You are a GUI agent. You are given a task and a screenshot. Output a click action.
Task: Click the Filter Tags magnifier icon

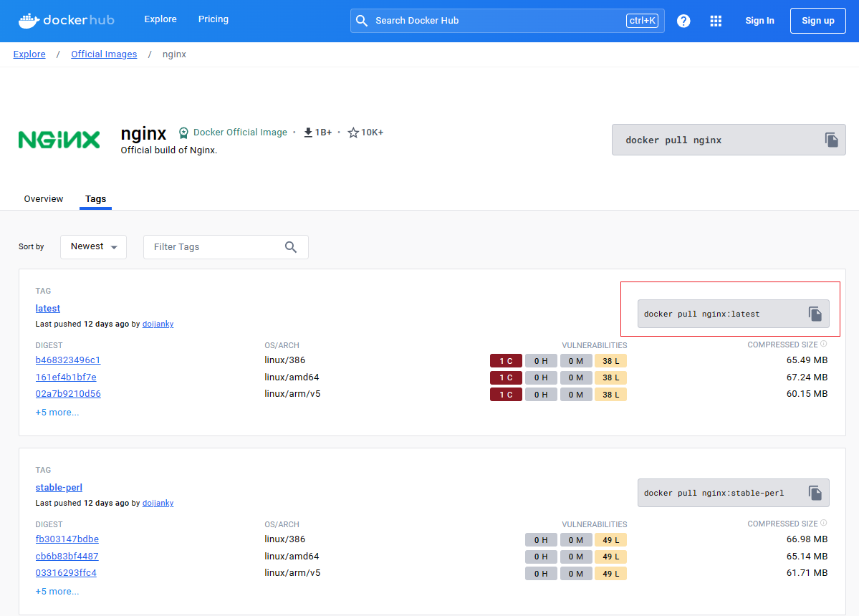point(291,247)
